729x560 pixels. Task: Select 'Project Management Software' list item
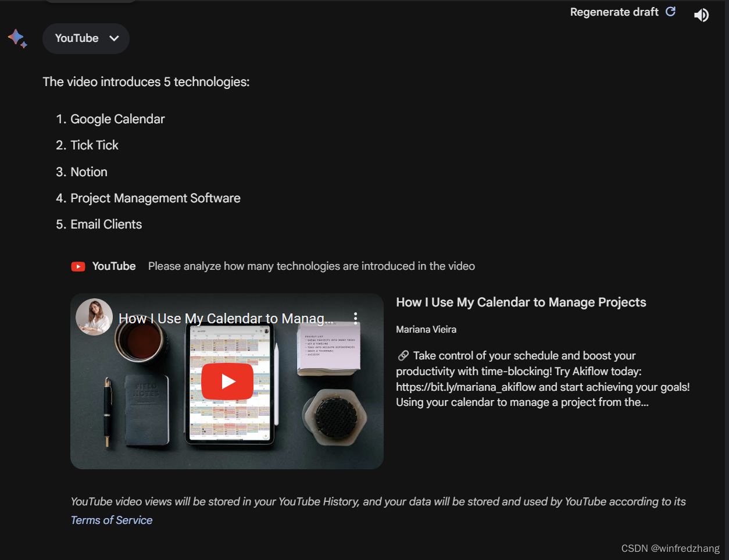point(155,198)
